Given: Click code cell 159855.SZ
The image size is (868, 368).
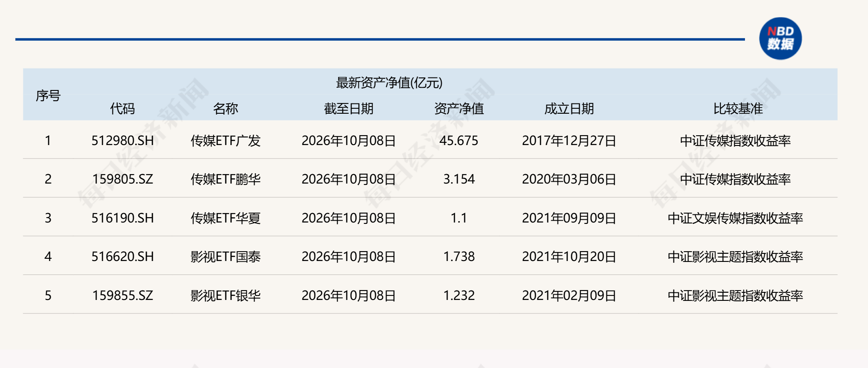Looking at the screenshot, I should pyautogui.click(x=123, y=295).
